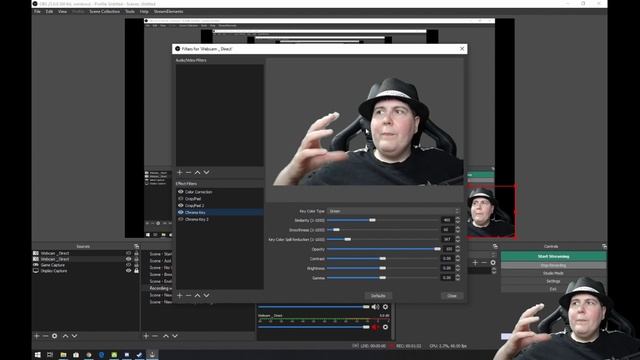The image size is (640, 360).
Task: Move scene down in Scenes panel
Action: pyautogui.click(x=175, y=336)
